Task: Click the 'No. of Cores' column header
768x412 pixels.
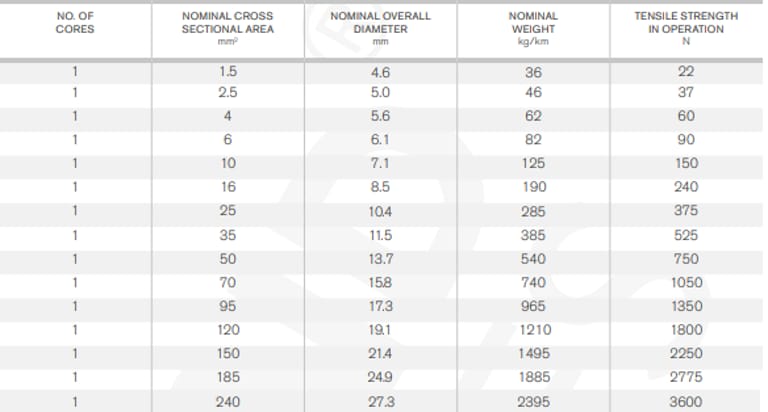Action: [75, 23]
